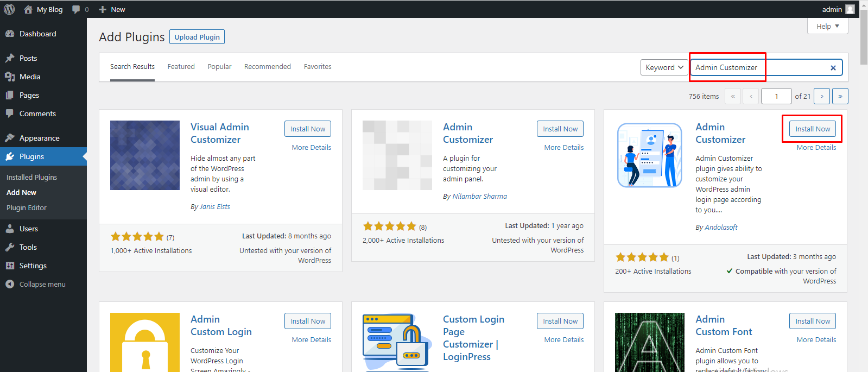Click Andolasoft Admin Customizer plugin icon

point(650,155)
